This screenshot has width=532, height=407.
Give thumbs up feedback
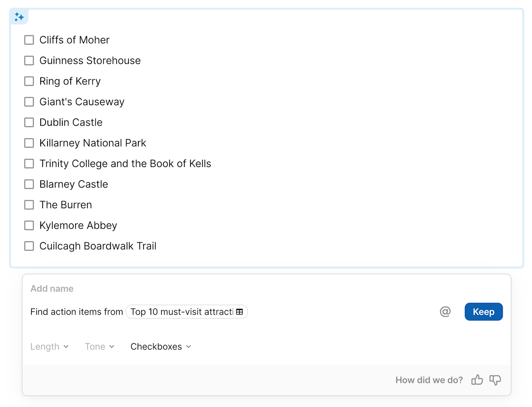pyautogui.click(x=477, y=380)
